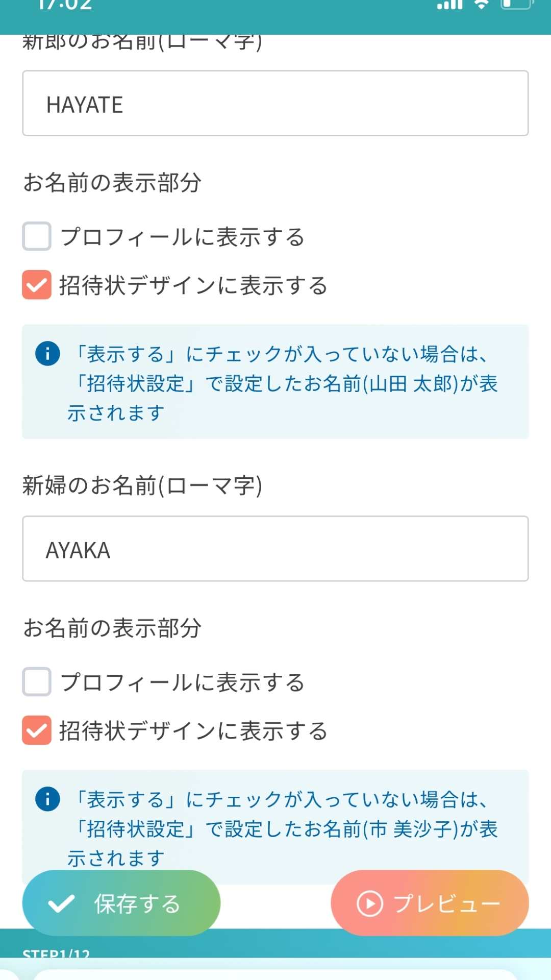Image resolution: width=551 pixels, height=980 pixels.
Task: Tap the signal strength icon in status bar
Action: pyautogui.click(x=449, y=5)
